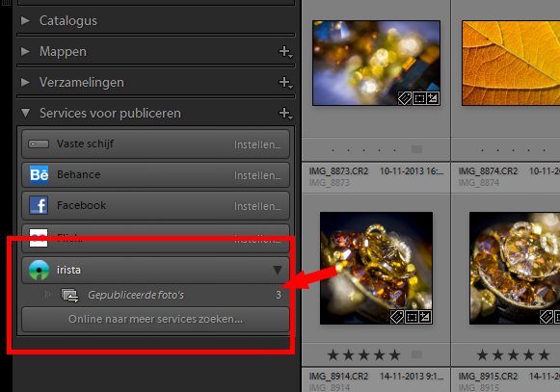560x392 pixels.
Task: Click Online naar meer services zoeken
Action: (x=155, y=319)
